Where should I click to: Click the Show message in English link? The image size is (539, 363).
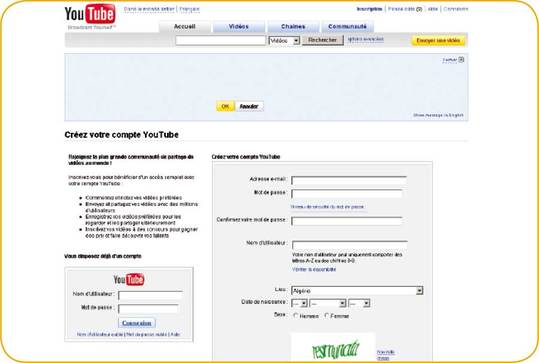438,115
